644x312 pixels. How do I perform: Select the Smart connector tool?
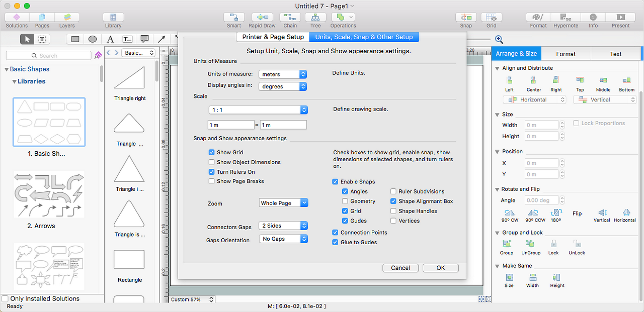[x=234, y=17]
